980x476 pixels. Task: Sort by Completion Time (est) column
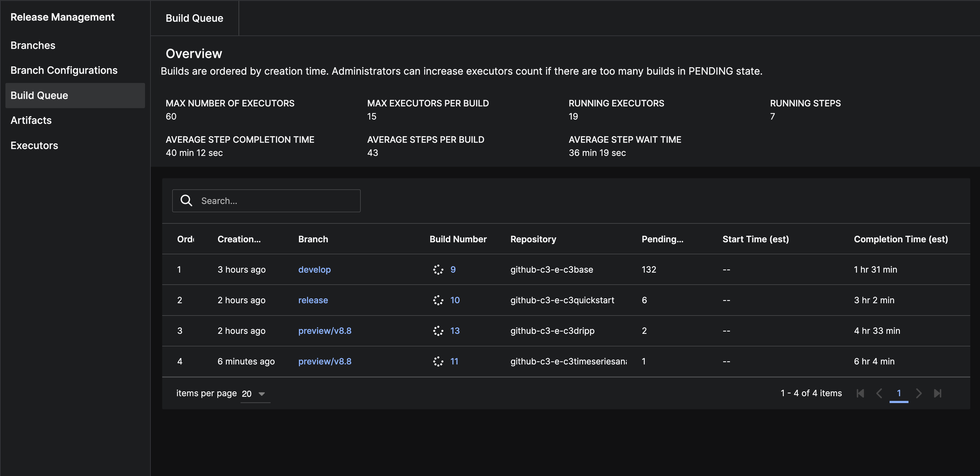coord(900,239)
